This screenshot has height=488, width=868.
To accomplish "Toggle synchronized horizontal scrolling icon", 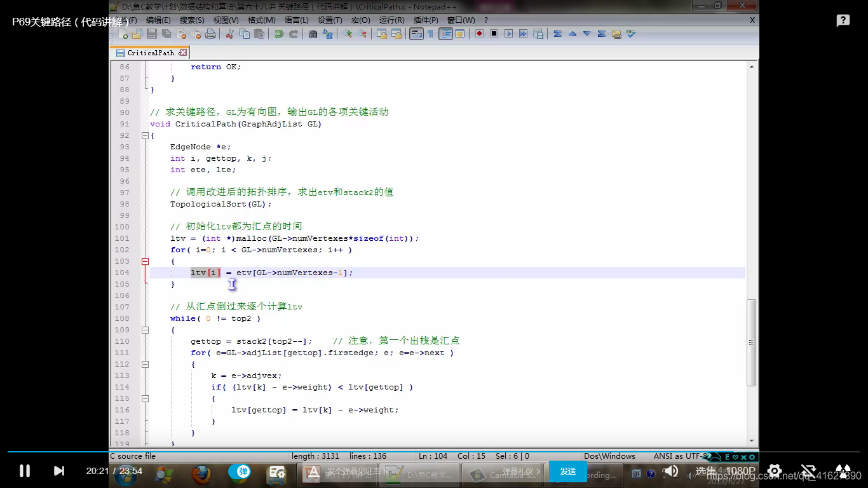I will point(397,34).
